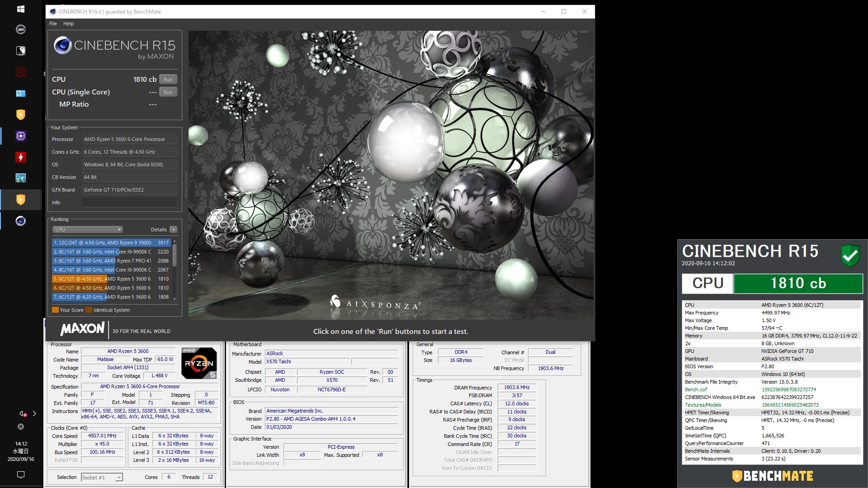The width and height of the screenshot is (868, 488).
Task: Run the CPU (Single Core) test
Action: coord(168,92)
